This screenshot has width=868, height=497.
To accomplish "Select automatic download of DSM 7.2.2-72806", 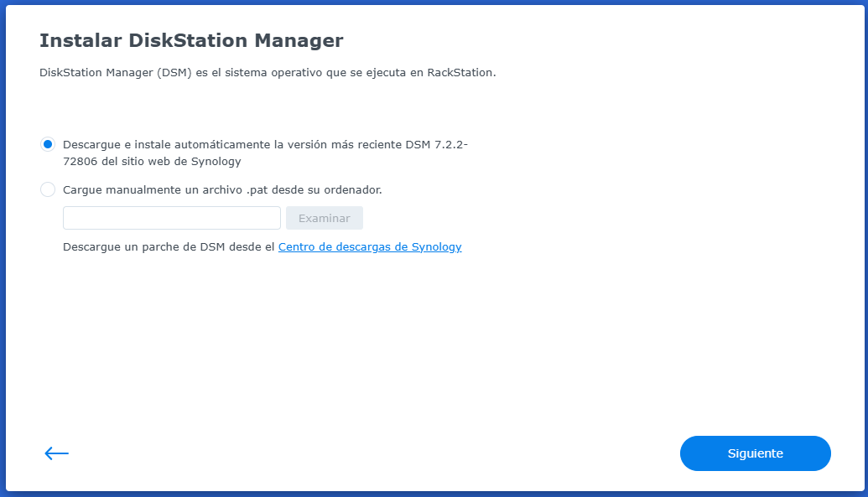I will (48, 144).
